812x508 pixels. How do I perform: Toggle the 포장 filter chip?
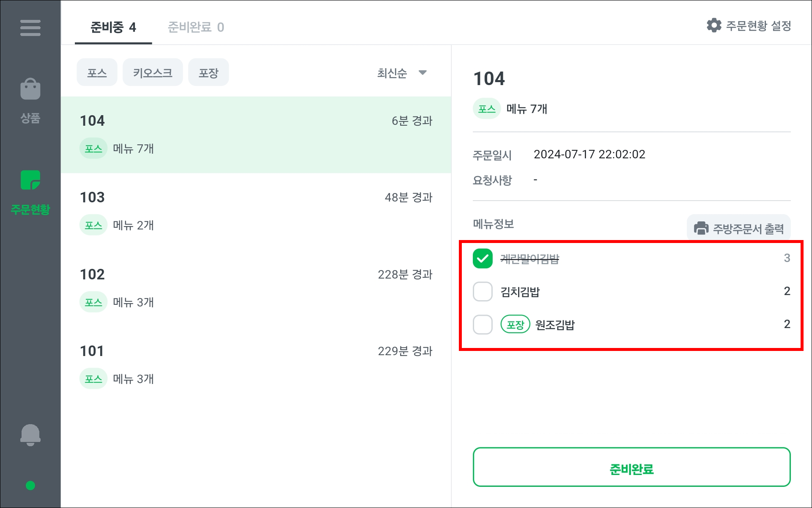pos(208,73)
